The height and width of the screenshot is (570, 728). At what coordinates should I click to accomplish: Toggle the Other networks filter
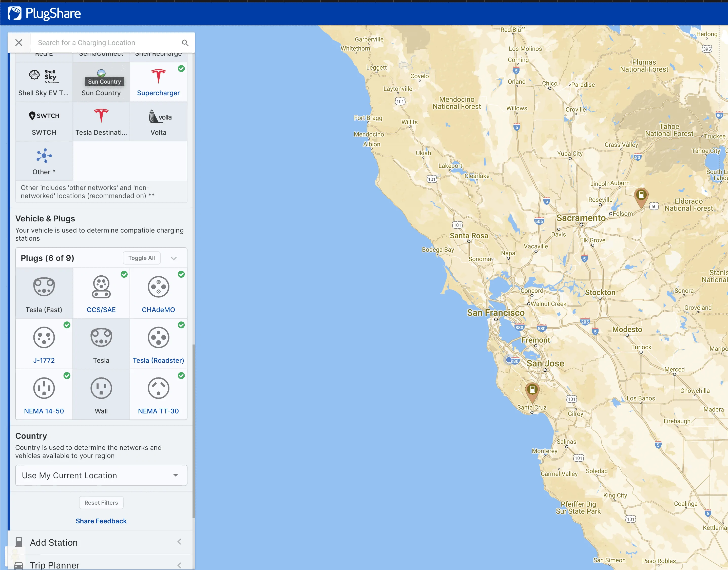coord(44,161)
